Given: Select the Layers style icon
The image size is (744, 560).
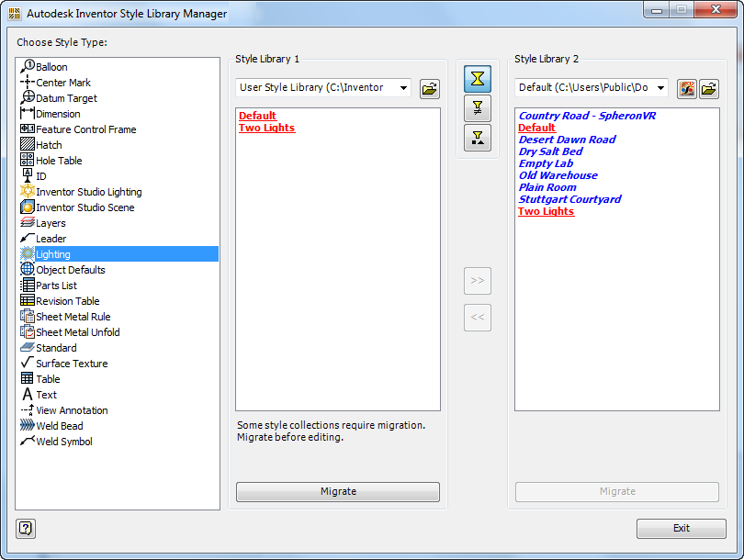Looking at the screenshot, I should click(28, 223).
